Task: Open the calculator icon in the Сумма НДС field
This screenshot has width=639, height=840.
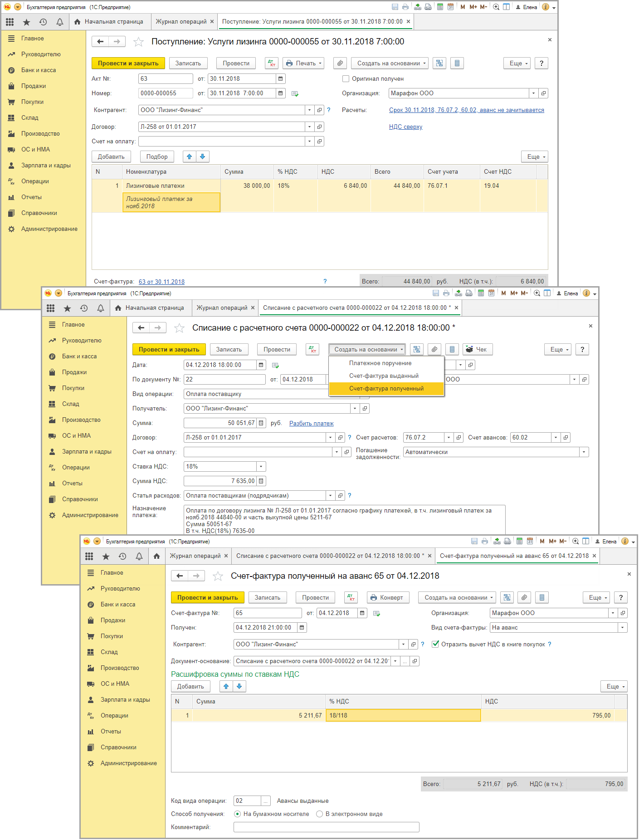Action: click(x=261, y=481)
